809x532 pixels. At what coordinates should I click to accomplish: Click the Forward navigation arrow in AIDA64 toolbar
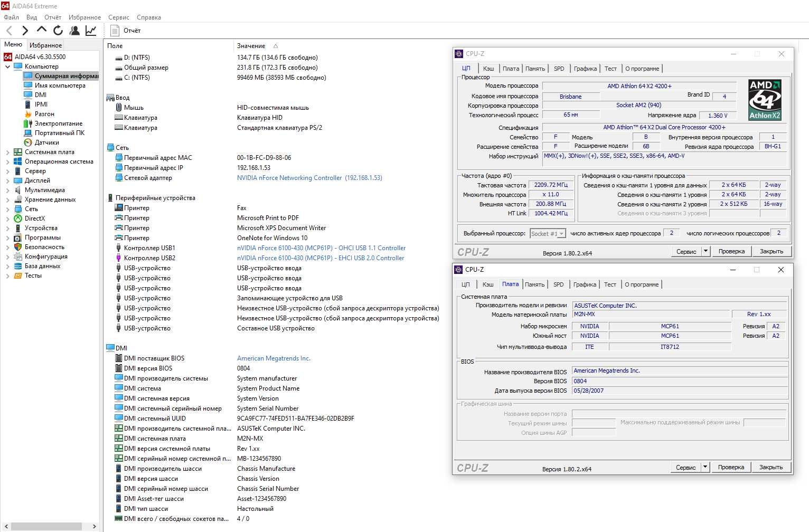point(25,31)
